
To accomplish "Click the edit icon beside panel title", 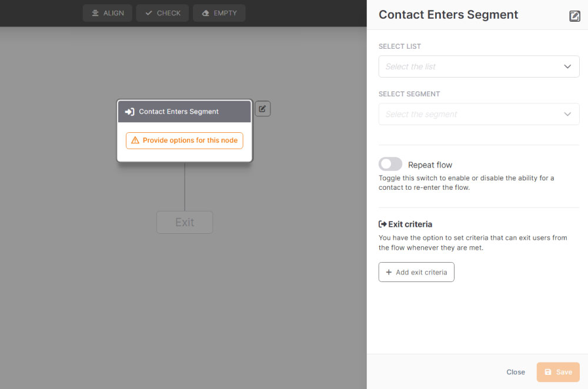I will tap(574, 16).
